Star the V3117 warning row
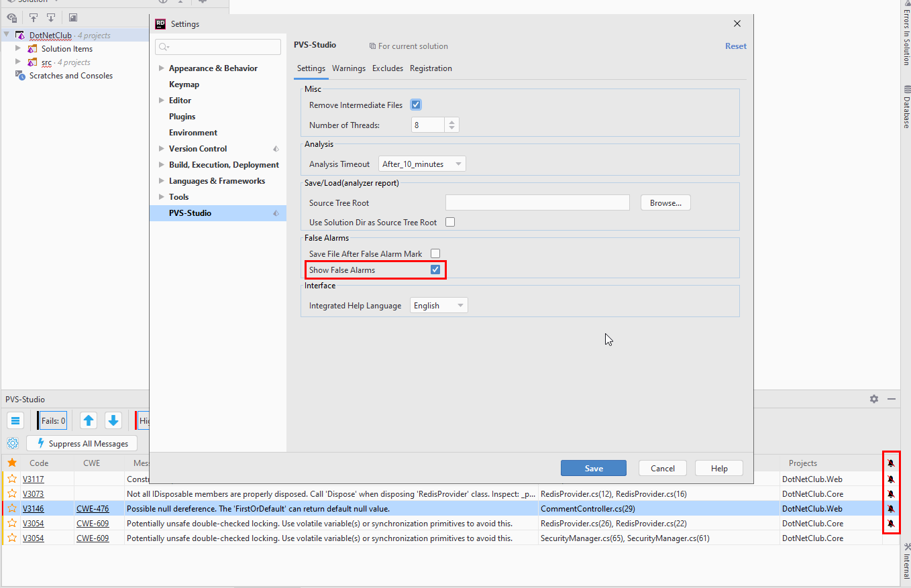 pyautogui.click(x=12, y=479)
